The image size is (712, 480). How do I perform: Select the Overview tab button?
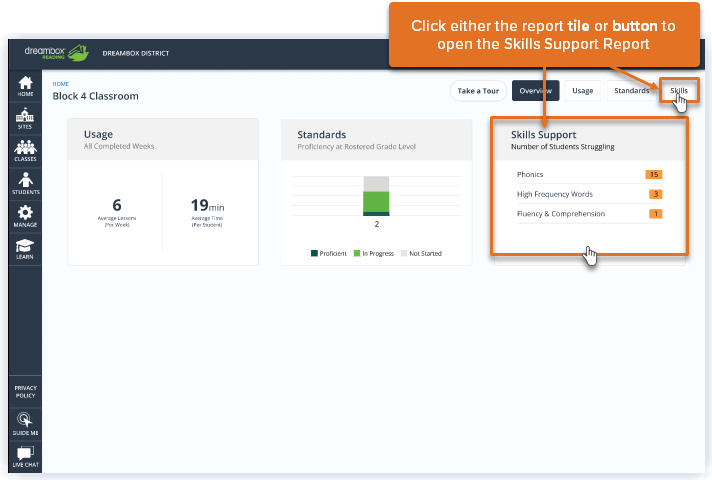click(536, 91)
